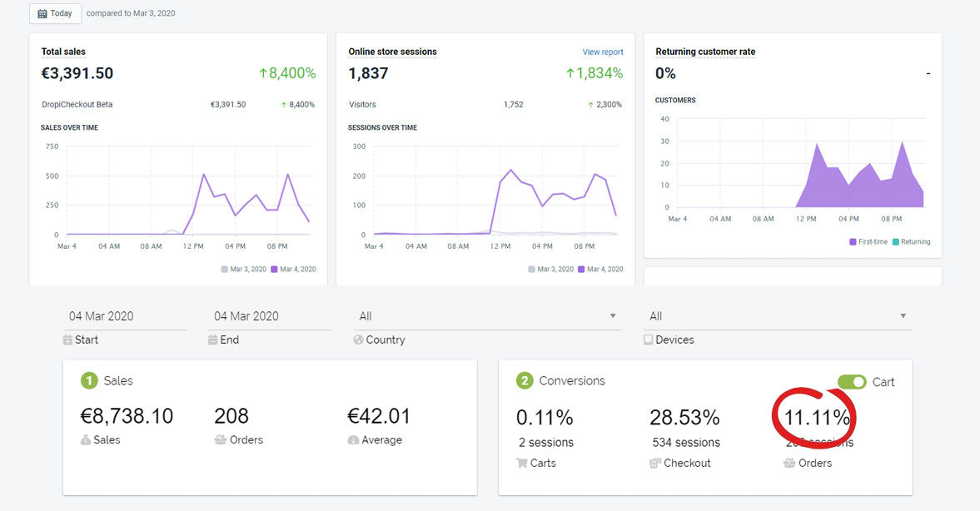Screen dimensions: 980x511
Task: Select calendar icon beside Start label
Action: pos(67,340)
